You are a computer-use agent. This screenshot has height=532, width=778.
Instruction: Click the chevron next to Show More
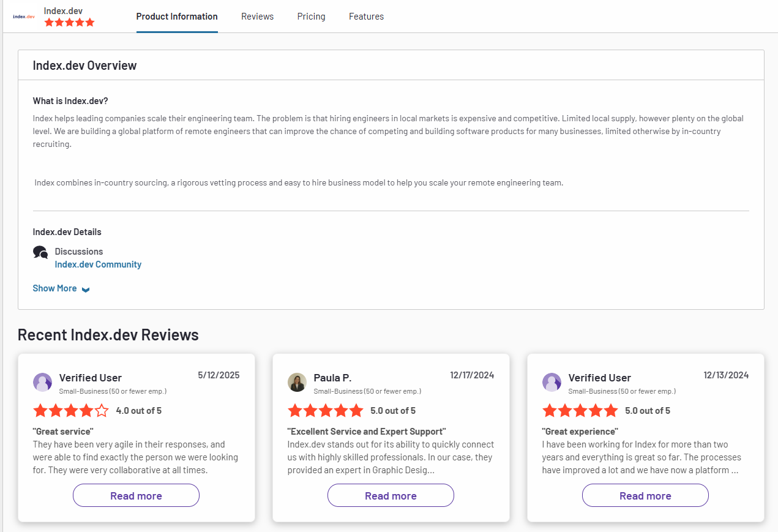click(86, 290)
